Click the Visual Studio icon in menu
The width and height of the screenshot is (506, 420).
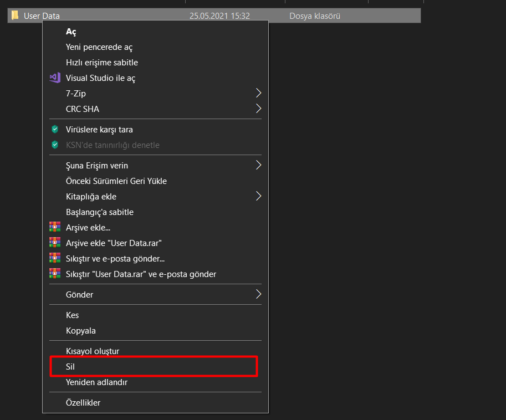click(x=54, y=78)
